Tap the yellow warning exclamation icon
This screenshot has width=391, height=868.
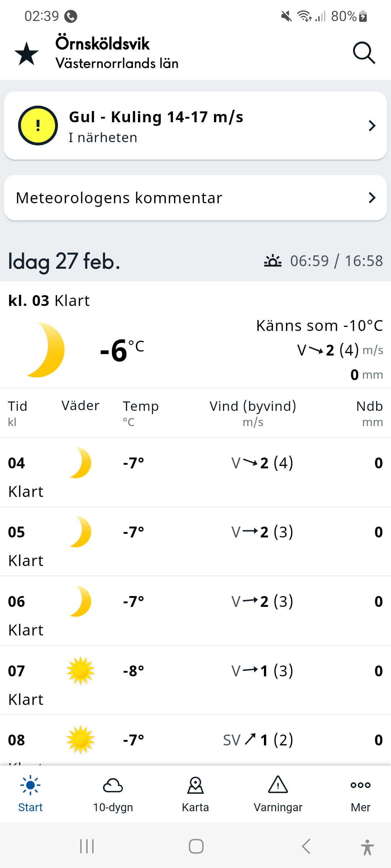(x=38, y=125)
